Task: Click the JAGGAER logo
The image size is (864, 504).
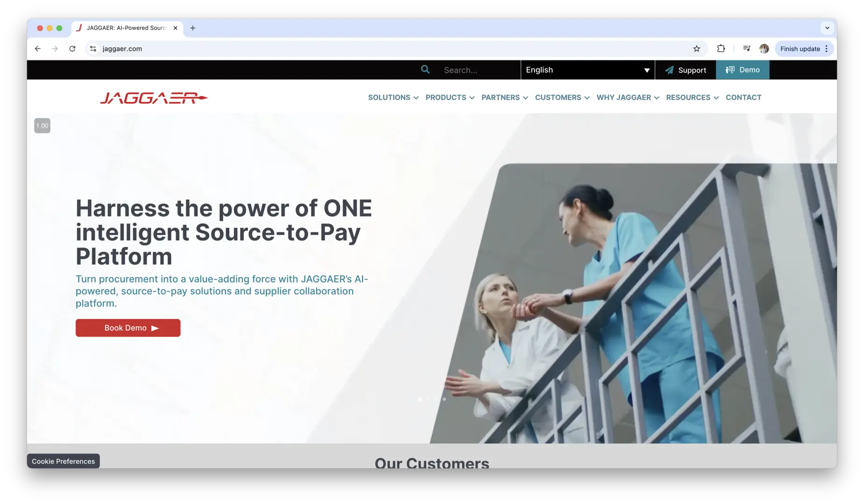Action: (x=154, y=98)
